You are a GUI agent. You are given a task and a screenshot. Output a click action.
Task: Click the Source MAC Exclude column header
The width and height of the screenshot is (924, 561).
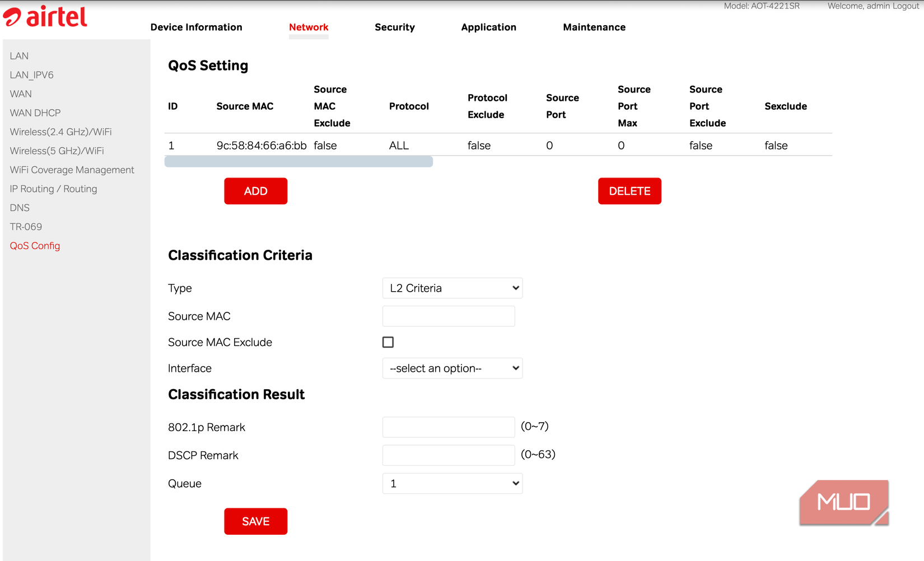(332, 106)
